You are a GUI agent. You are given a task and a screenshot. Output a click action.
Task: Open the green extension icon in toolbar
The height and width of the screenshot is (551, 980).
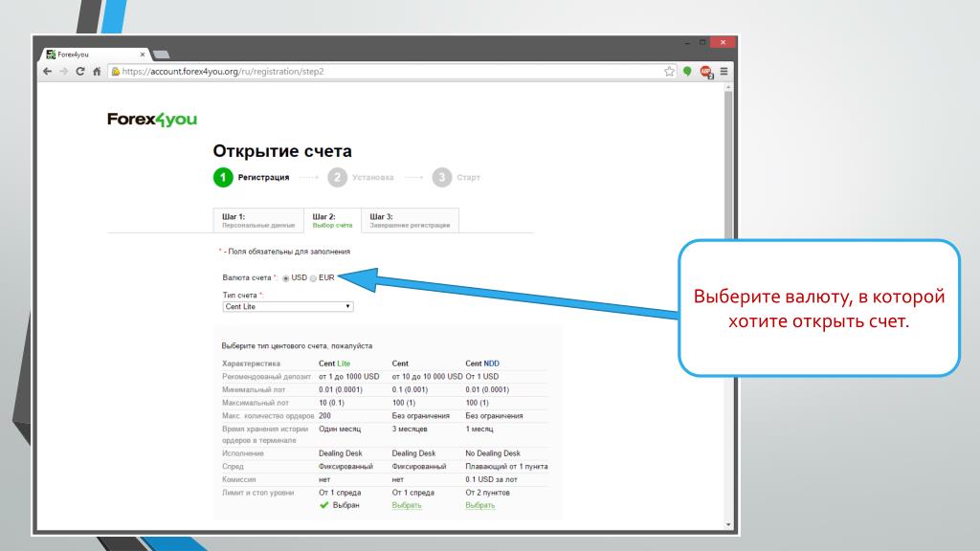(687, 71)
